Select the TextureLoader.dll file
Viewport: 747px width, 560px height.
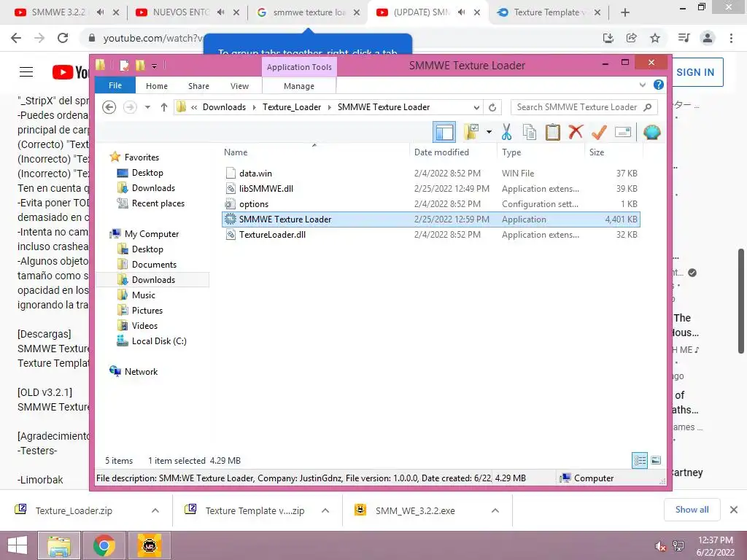(430, 234)
